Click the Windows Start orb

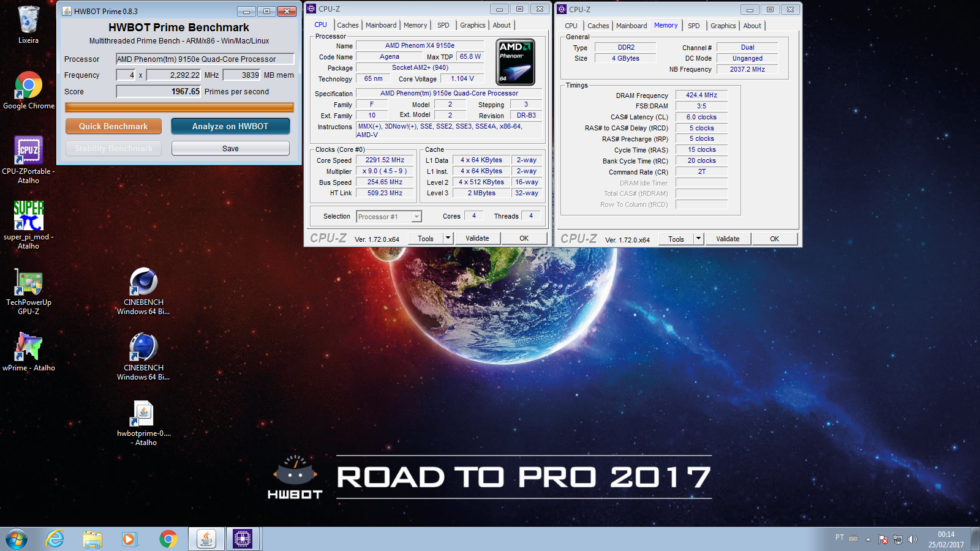17,539
